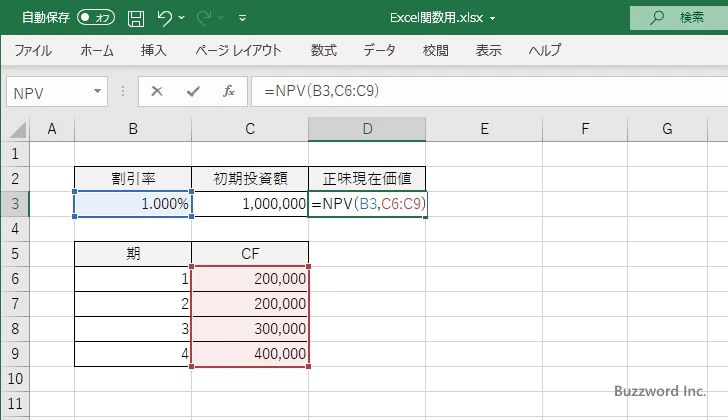This screenshot has width=728, height=420.
Task: Select row 10 header
Action: coord(15,379)
